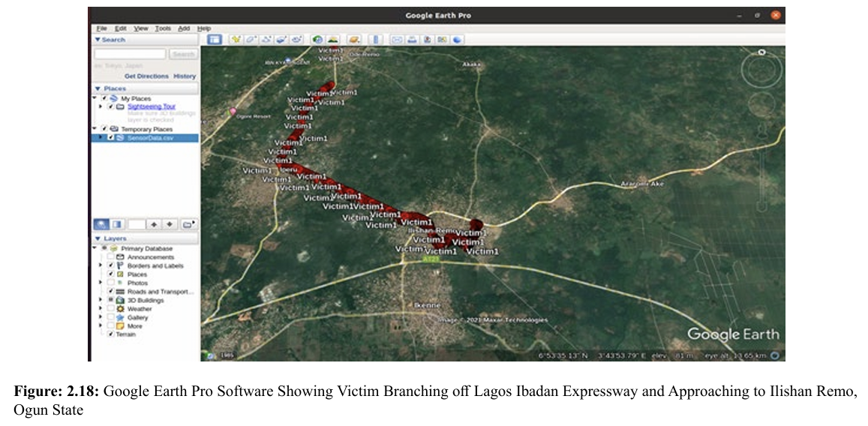868x426 pixels.
Task: Open the Tools menu
Action: [x=163, y=28]
